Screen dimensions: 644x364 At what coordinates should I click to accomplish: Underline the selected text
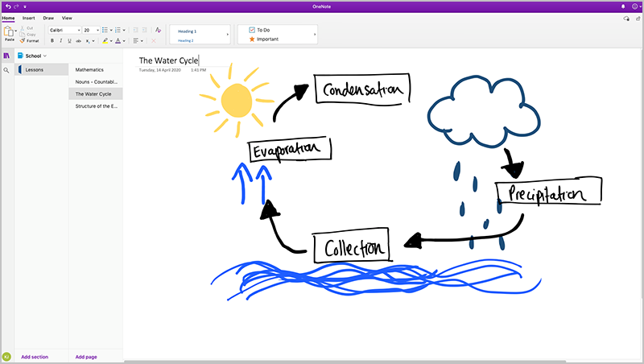coord(70,40)
